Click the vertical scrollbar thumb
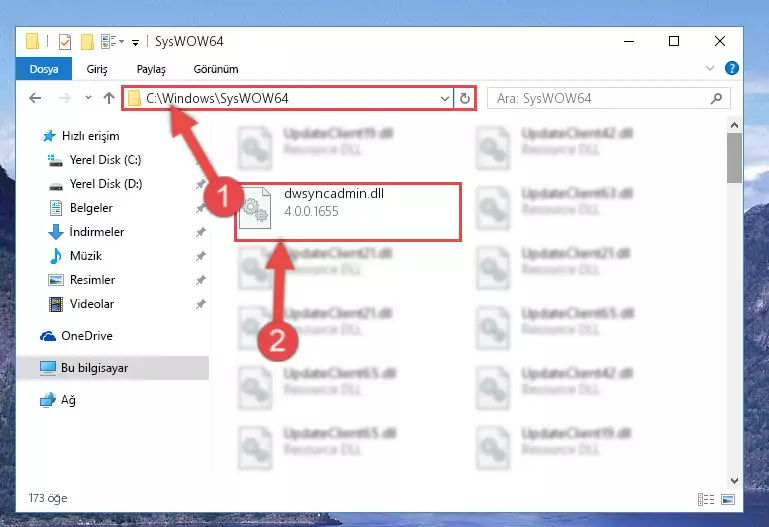This screenshot has width=769, height=527. (734, 158)
